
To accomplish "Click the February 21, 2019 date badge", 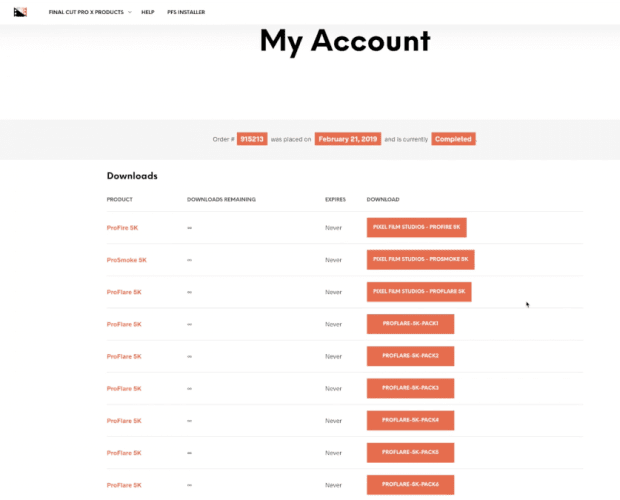I will click(x=348, y=139).
